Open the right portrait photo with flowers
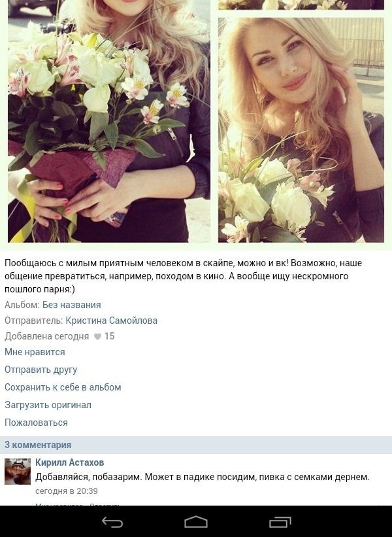Viewport: 392px width, 537px height. [301, 130]
